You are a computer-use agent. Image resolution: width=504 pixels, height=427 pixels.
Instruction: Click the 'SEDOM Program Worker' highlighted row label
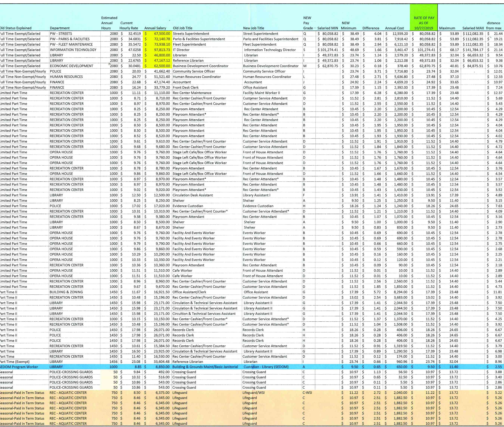point(19,367)
